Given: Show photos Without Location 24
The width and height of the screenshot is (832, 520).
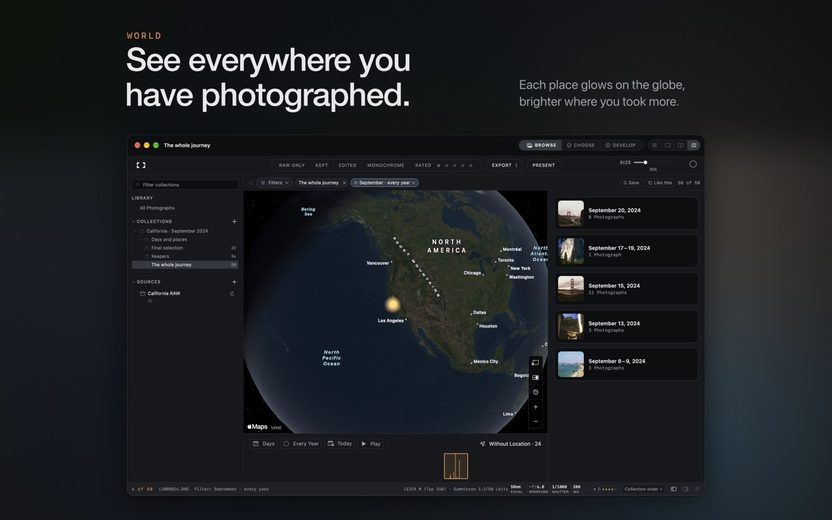Looking at the screenshot, I should (510, 444).
